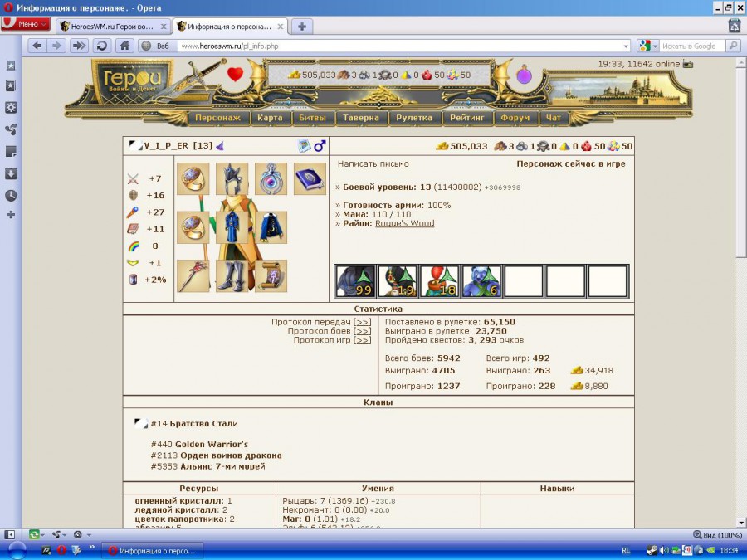Image resolution: width=747 pixels, height=560 pixels.
Task: Go back with the browser Back arrow
Action: click(37, 46)
